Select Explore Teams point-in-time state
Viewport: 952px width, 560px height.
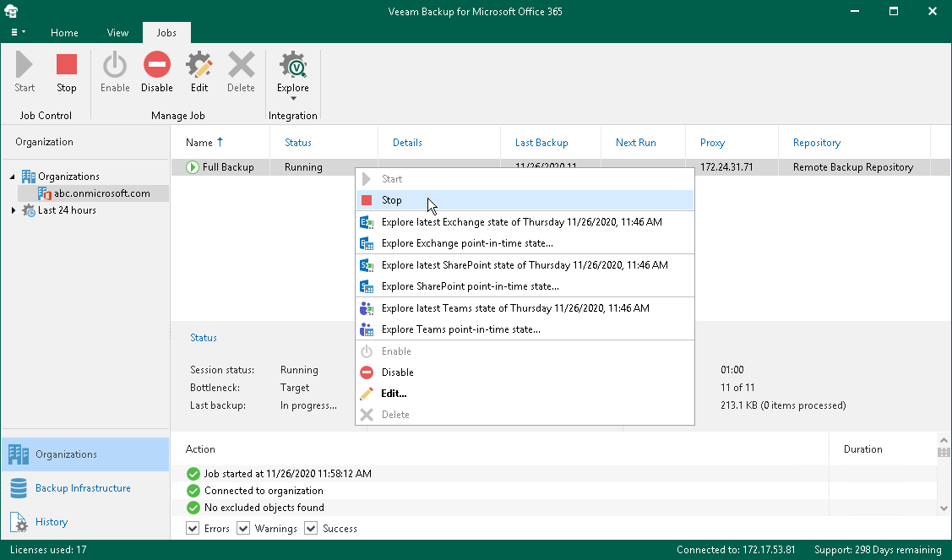point(460,329)
